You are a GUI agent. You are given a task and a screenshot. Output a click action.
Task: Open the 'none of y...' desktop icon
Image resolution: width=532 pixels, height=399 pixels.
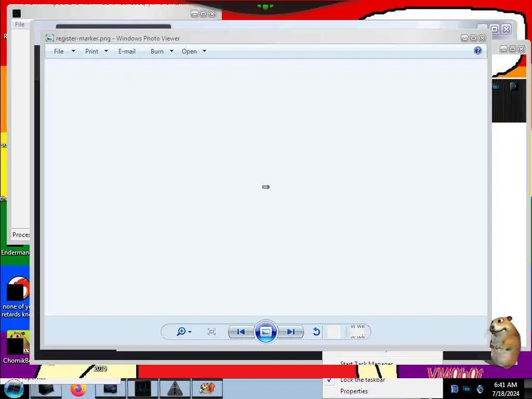click(16, 297)
